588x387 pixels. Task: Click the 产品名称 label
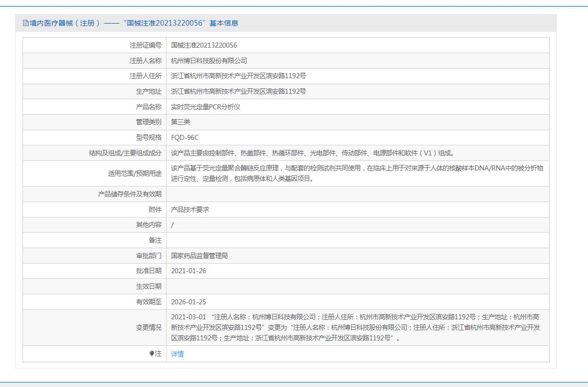tap(149, 107)
